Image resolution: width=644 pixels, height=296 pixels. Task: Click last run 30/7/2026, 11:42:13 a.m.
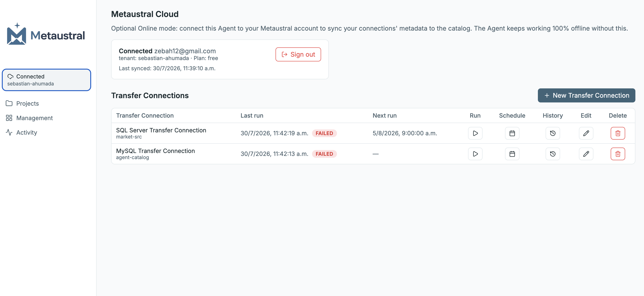tap(274, 154)
